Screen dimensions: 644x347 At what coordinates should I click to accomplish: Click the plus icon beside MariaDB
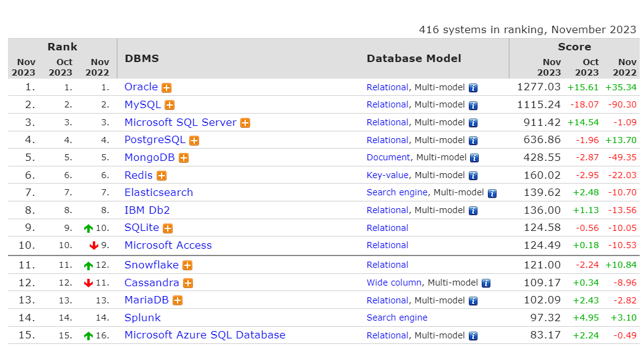[x=178, y=301]
